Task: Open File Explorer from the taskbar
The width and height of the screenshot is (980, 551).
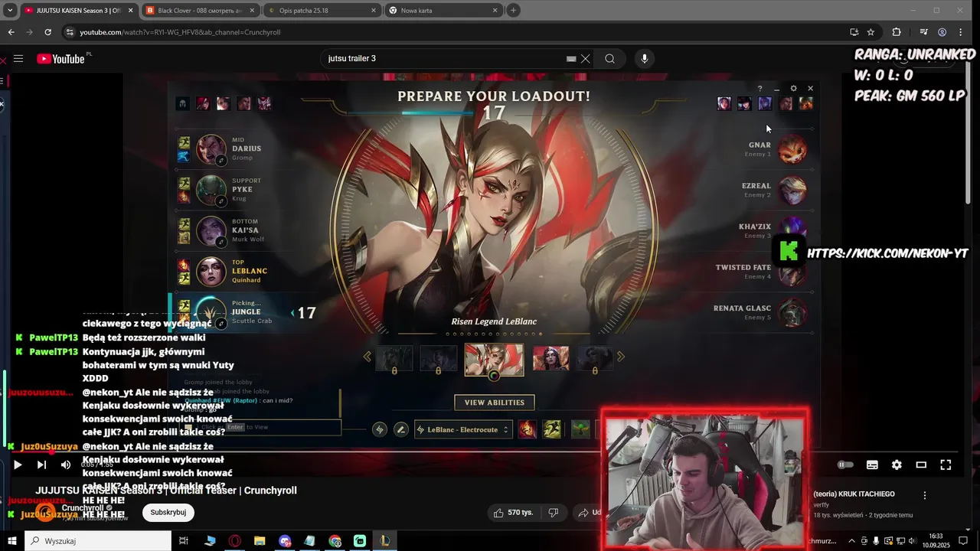Action: [259, 541]
